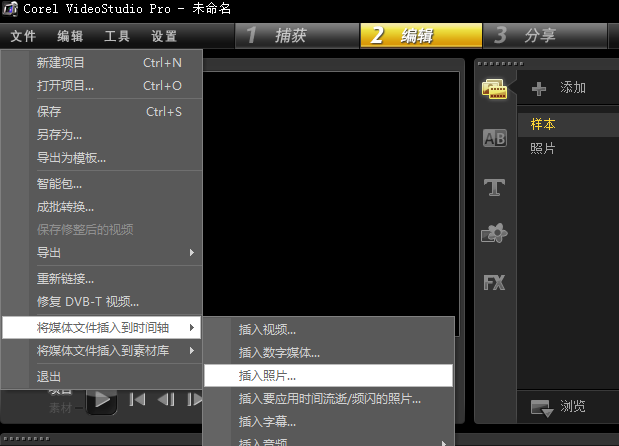Choose 智能包... menu entry
Viewport: 619px width, 446px height.
coord(102,184)
